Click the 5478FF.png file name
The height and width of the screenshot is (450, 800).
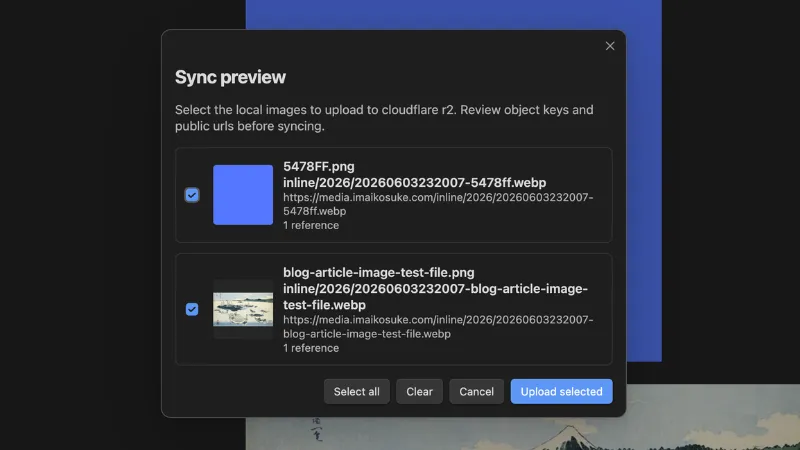(x=319, y=166)
